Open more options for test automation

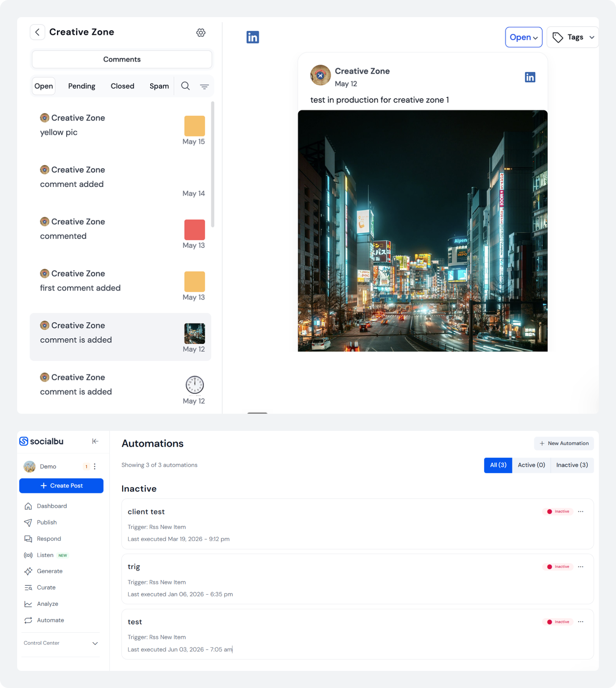580,622
